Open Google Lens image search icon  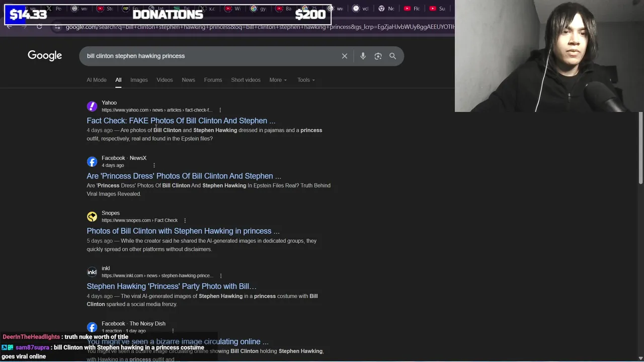pos(378,56)
